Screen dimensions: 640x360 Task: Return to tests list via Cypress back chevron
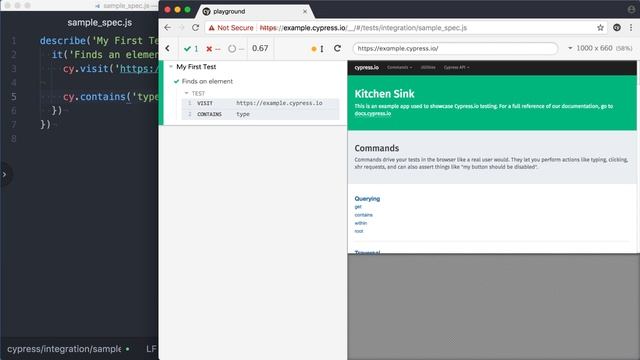(x=168, y=48)
